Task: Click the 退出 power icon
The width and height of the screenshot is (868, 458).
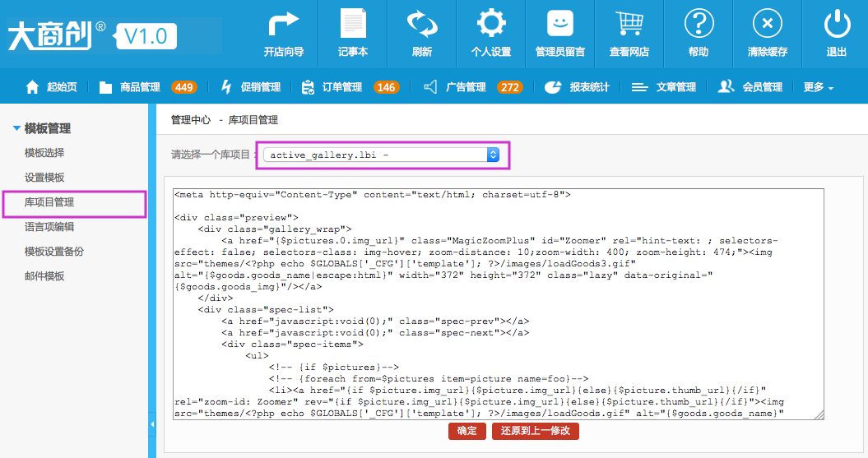Action: click(x=837, y=24)
